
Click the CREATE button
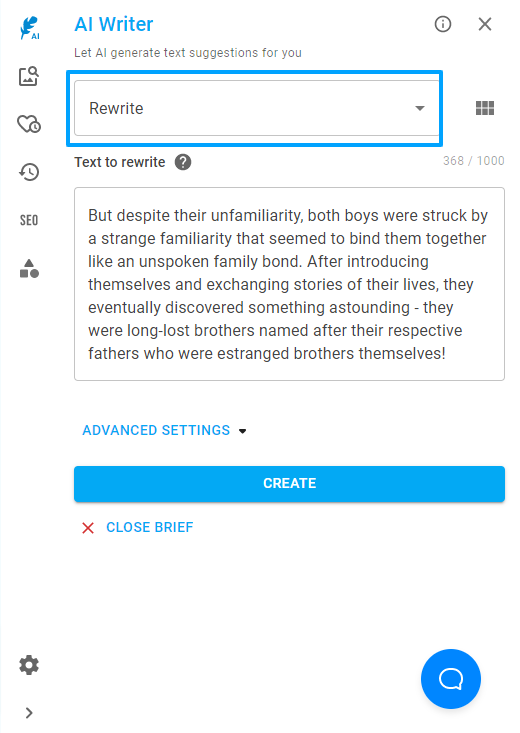289,484
